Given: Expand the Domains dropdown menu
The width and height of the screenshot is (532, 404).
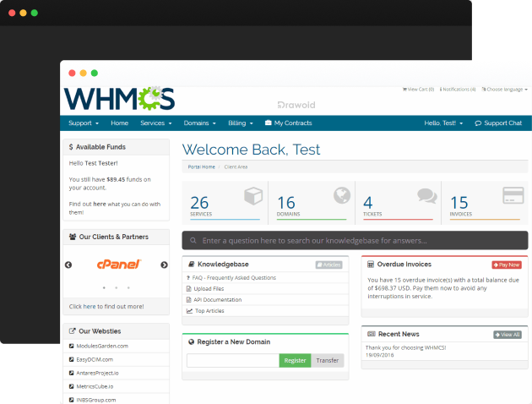Looking at the screenshot, I should click(x=200, y=123).
